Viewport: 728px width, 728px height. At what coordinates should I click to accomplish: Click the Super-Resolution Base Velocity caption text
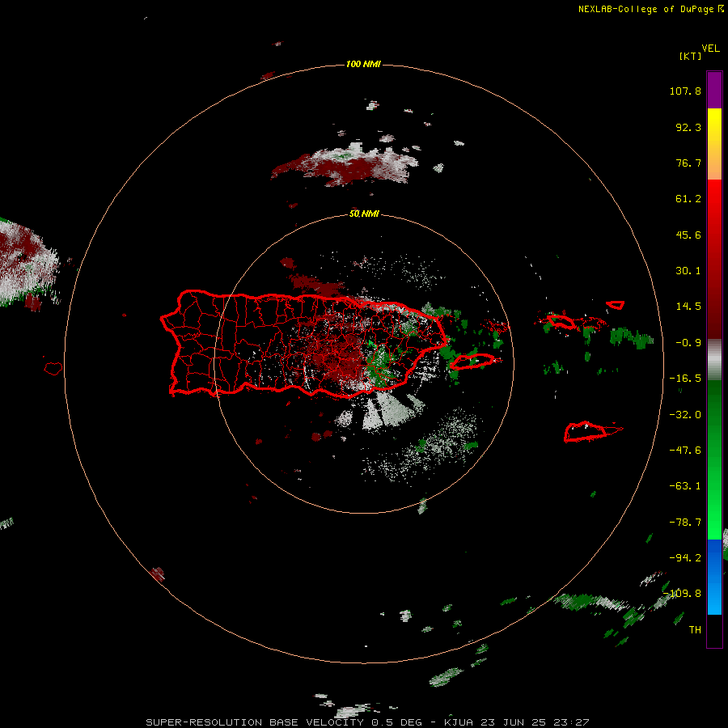[367, 722]
